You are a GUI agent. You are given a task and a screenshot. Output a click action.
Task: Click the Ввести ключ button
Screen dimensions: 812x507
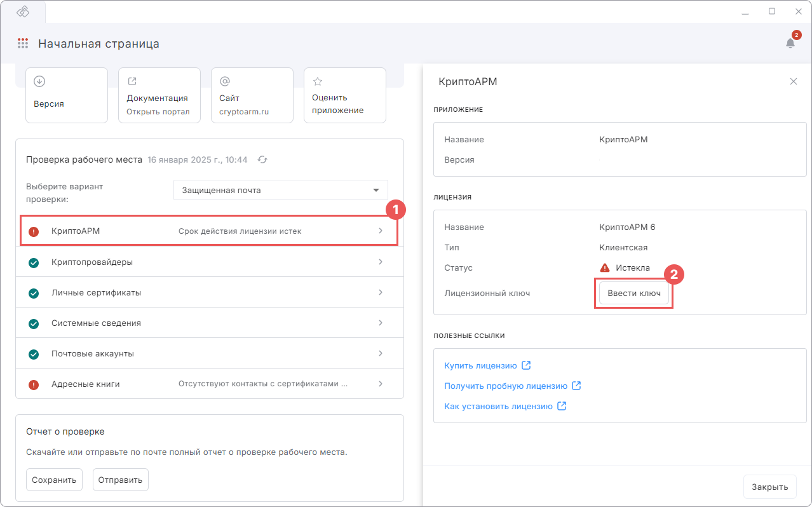634,294
